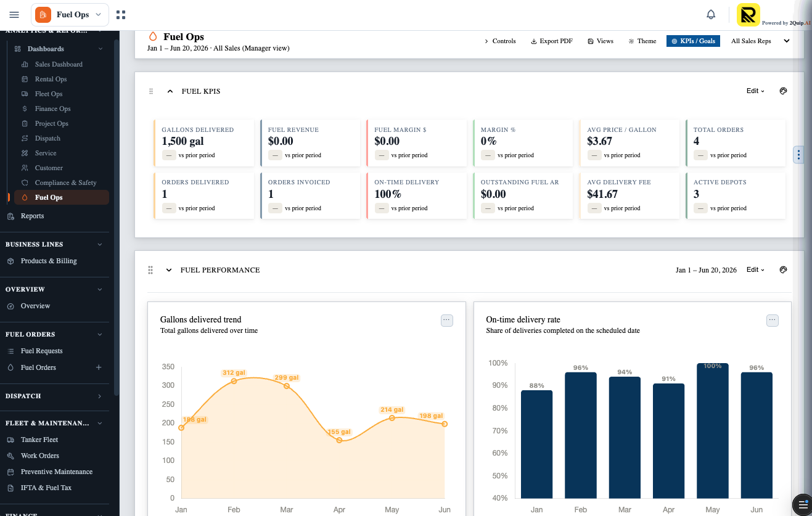The width and height of the screenshot is (812, 516).
Task: Open the floating menu button at bottom right
Action: (802, 504)
